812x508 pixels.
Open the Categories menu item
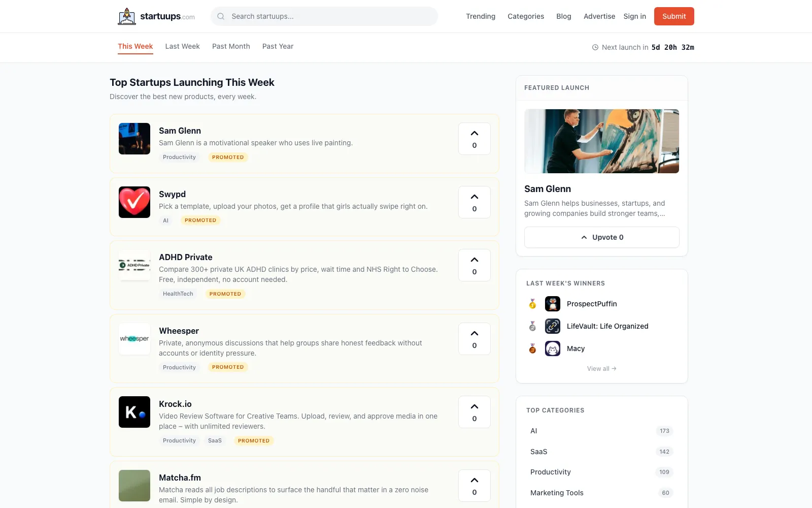tap(526, 16)
